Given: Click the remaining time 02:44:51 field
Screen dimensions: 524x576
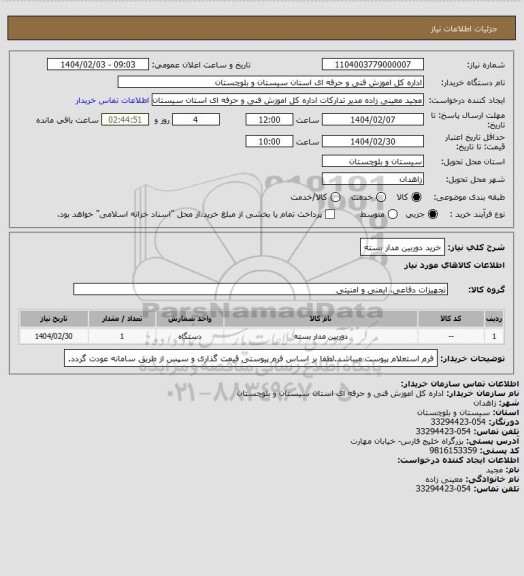Looking at the screenshot, I should tap(125, 120).
